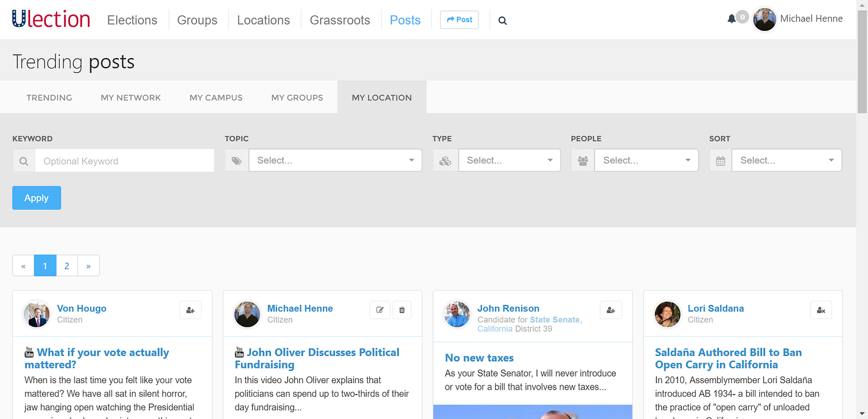
Task: Follow Von Hougo with the add-user icon
Action: (190, 310)
